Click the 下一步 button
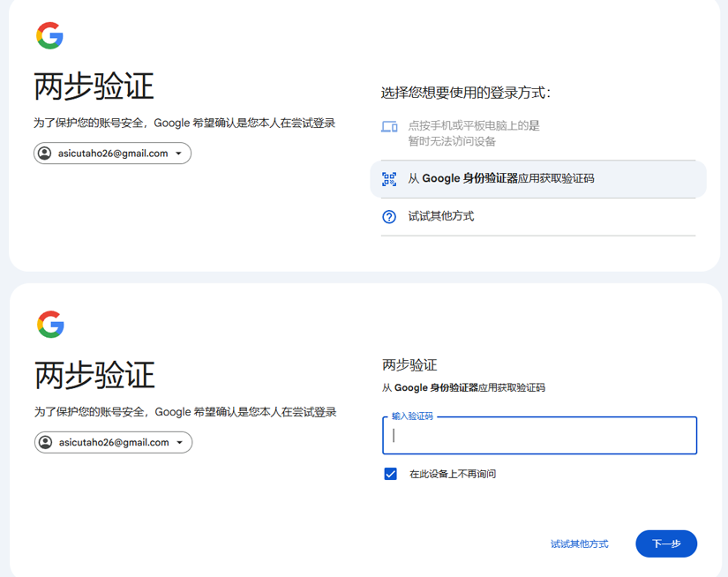The width and height of the screenshot is (728, 577). 666,543
